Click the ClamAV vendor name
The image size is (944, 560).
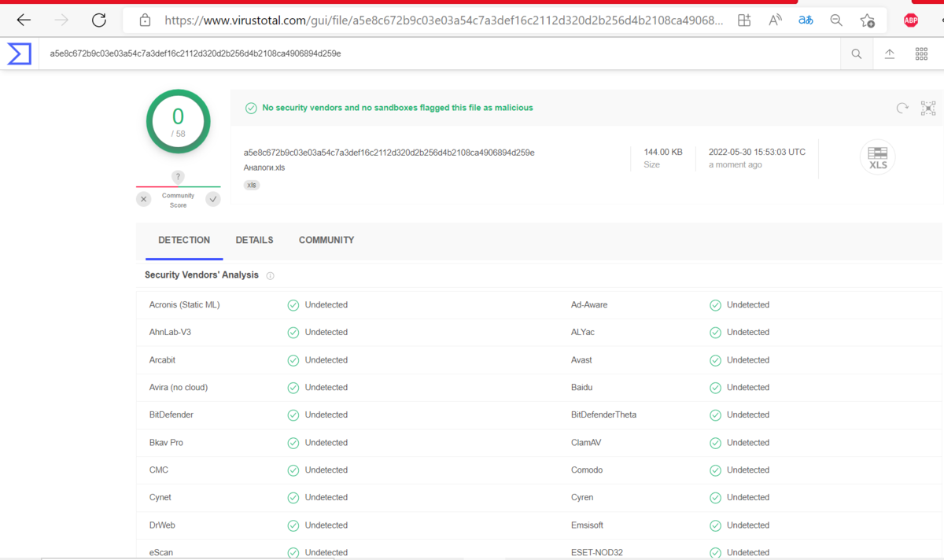[586, 442]
